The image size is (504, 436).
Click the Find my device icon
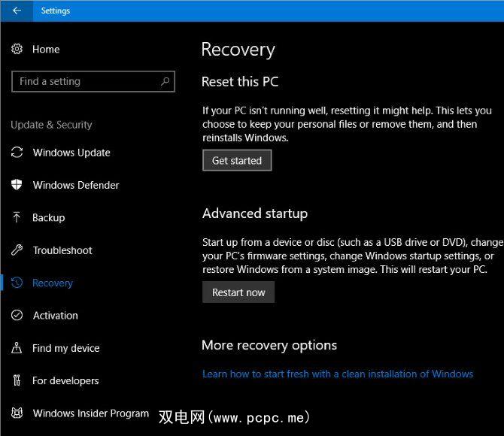point(17,347)
